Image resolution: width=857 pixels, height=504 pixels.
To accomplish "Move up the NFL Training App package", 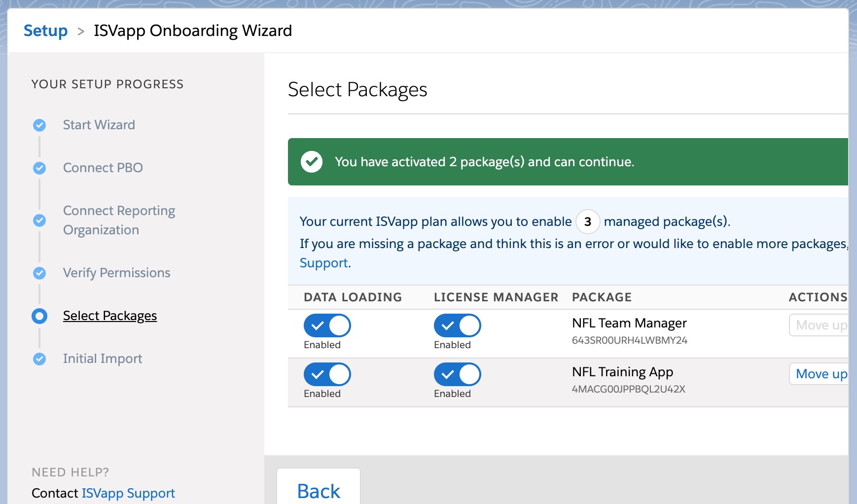I will click(x=819, y=374).
